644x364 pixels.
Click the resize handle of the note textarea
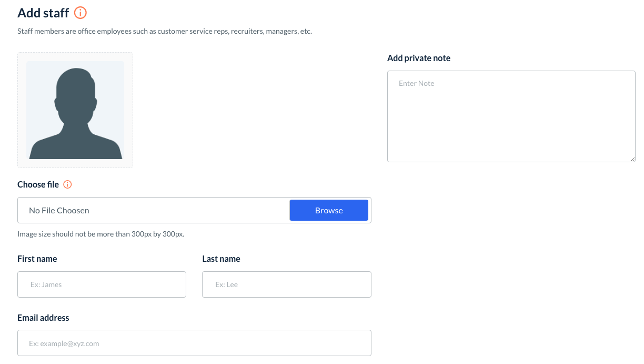(x=632, y=159)
